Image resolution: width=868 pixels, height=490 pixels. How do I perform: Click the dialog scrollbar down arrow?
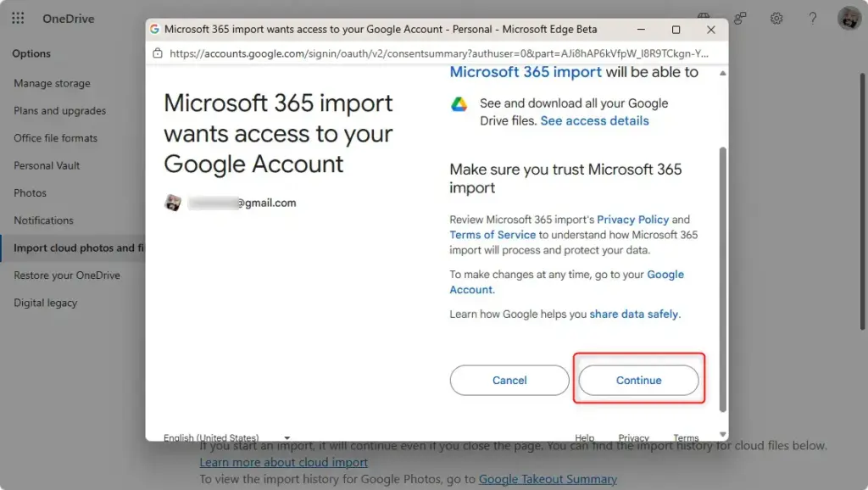point(722,434)
